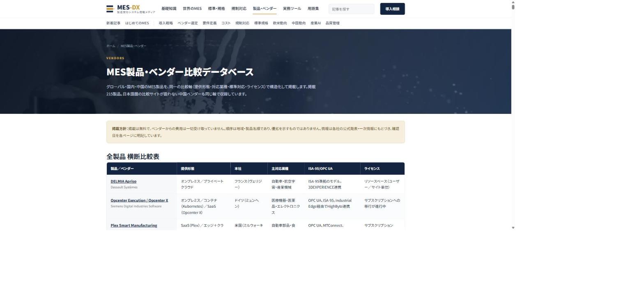The width and height of the screenshot is (644, 287).
Task: Click the Siemens Digital Industries Software text
Action: pyautogui.click(x=136, y=206)
